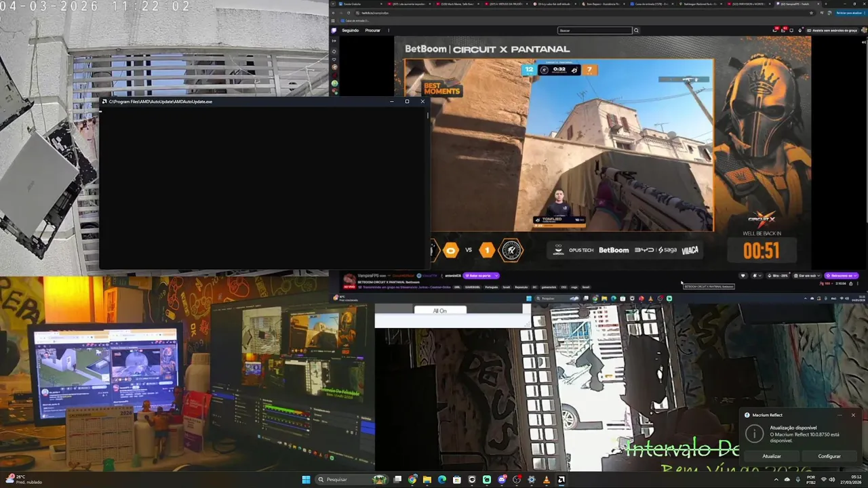
Task: Click Atualizar in Macrium Reflect notification
Action: tap(772, 456)
